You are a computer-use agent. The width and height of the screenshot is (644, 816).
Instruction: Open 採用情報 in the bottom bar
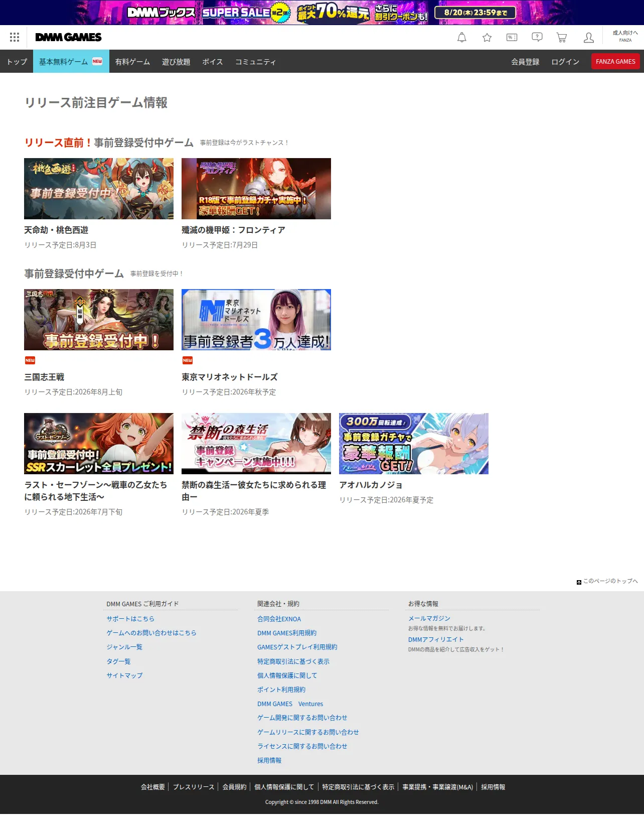pyautogui.click(x=493, y=787)
